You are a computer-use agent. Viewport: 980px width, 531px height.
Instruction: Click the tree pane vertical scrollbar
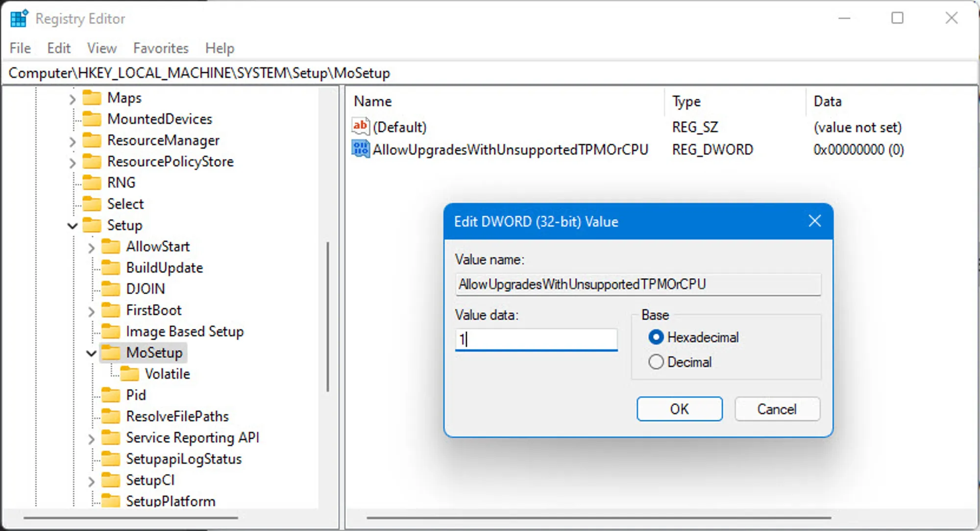(327, 316)
